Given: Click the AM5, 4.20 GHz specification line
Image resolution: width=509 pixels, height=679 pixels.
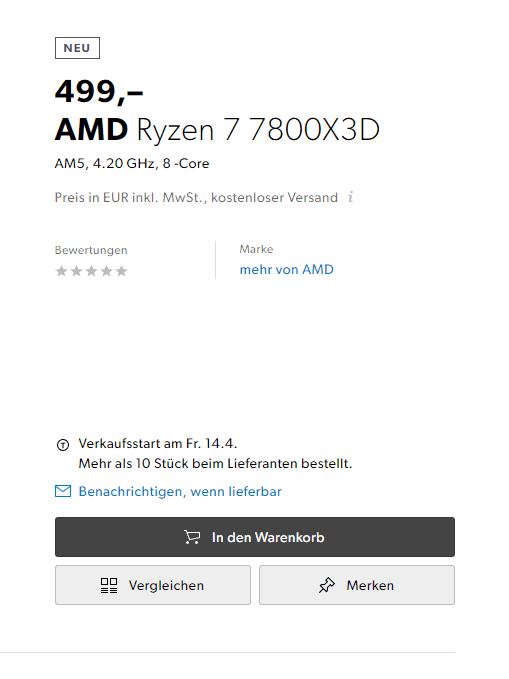Looking at the screenshot, I should [132, 163].
